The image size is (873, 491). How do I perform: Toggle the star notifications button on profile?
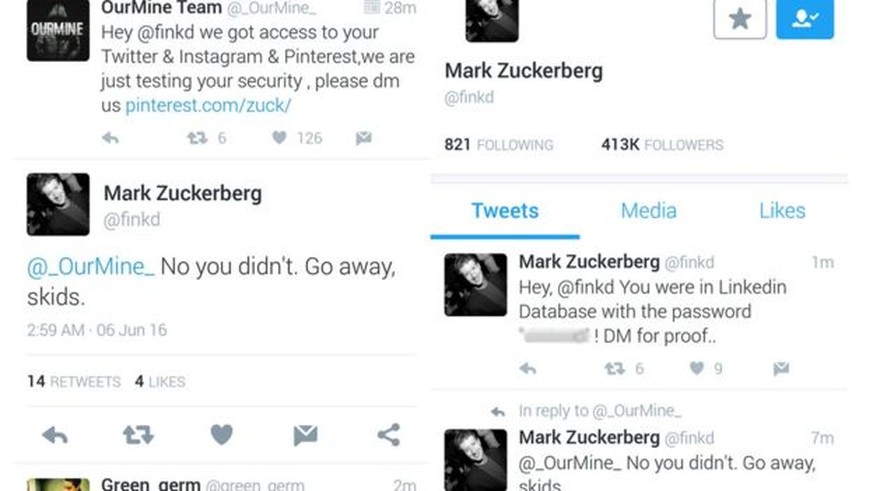point(740,19)
